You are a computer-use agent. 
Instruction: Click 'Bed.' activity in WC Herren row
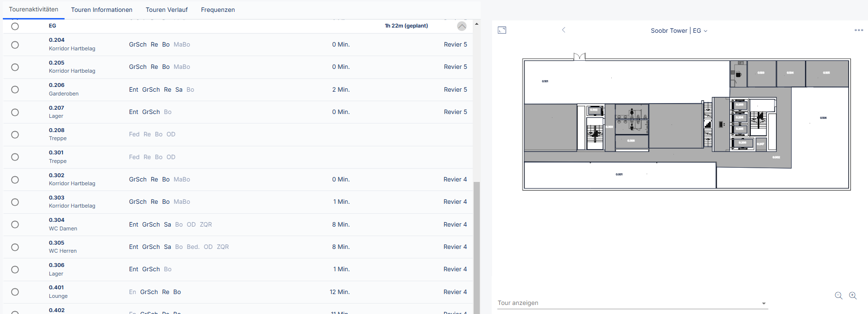(x=193, y=247)
